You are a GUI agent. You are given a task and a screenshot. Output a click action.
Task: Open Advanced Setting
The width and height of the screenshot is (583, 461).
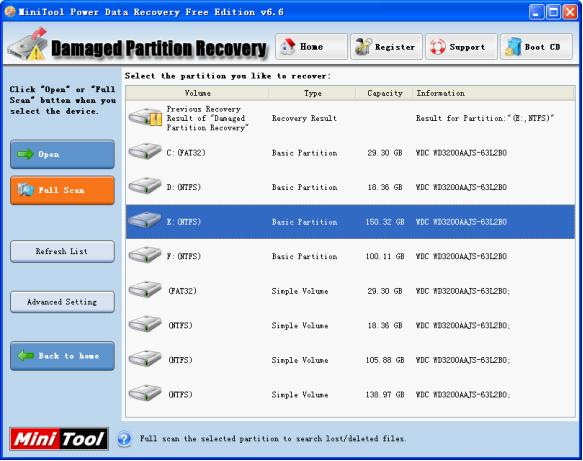coord(62,302)
